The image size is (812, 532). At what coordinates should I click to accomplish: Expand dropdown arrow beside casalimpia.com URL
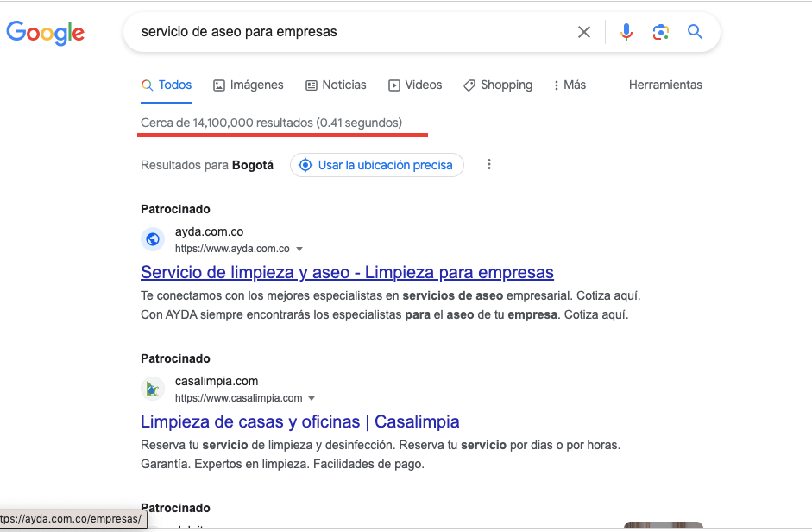[312, 398]
